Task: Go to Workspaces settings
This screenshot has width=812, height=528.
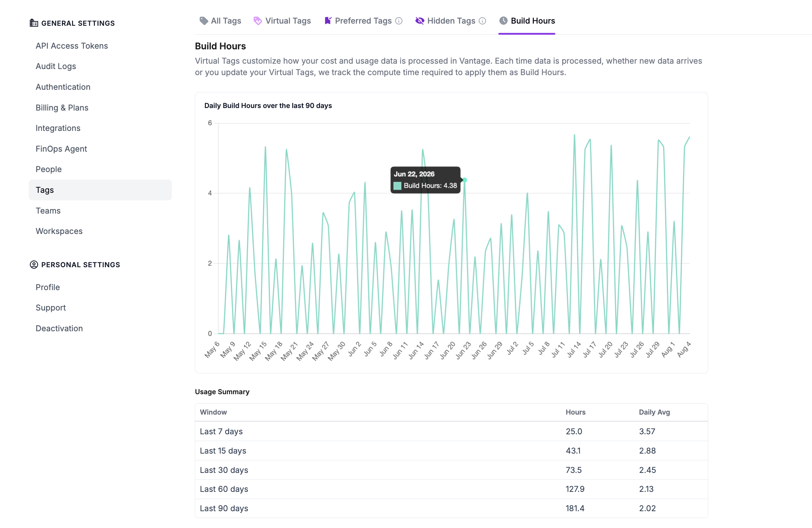Action: [59, 231]
